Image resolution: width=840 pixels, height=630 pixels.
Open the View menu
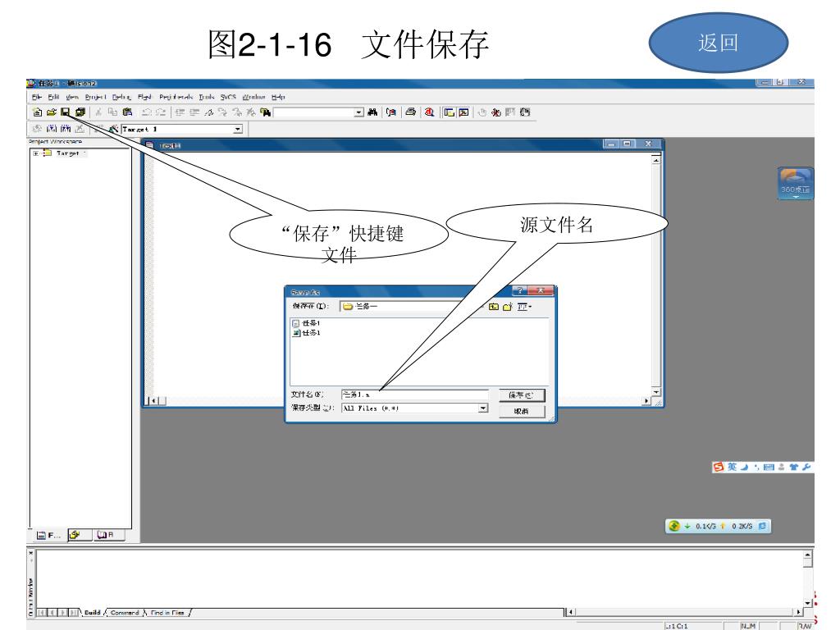[72, 97]
